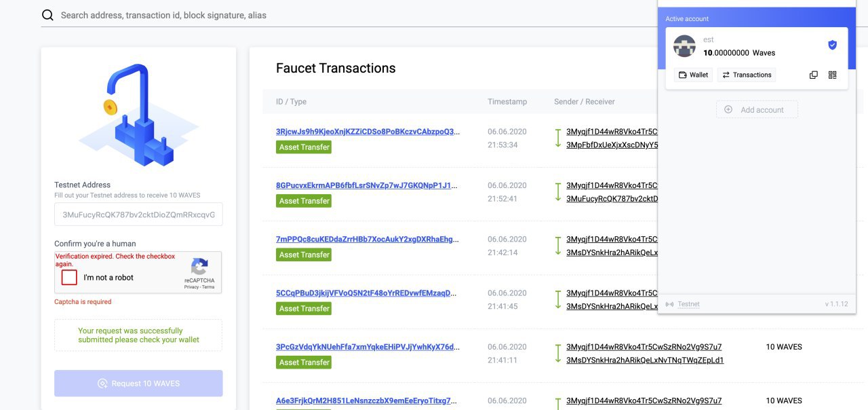The width and height of the screenshot is (868, 410).
Task: Click the Timestamp column header
Action: point(507,102)
